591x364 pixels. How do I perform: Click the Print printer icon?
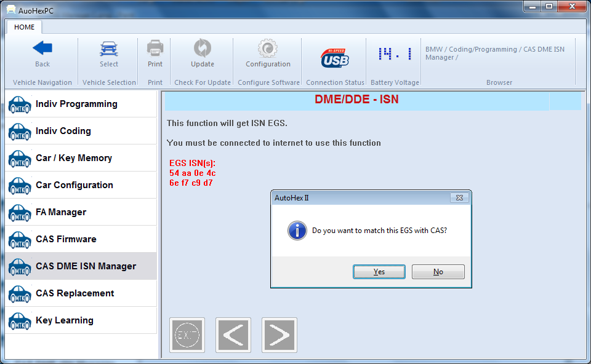point(155,48)
